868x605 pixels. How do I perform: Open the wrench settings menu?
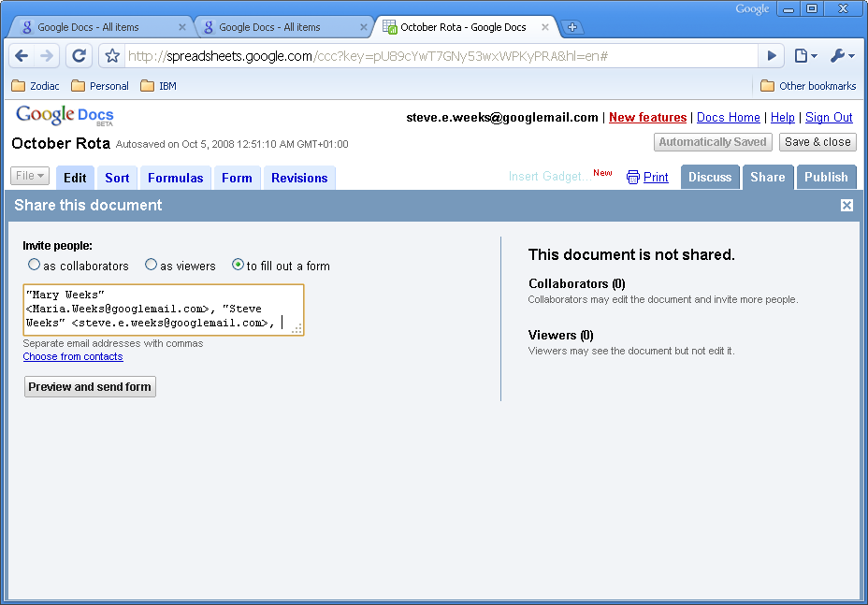pyautogui.click(x=843, y=56)
